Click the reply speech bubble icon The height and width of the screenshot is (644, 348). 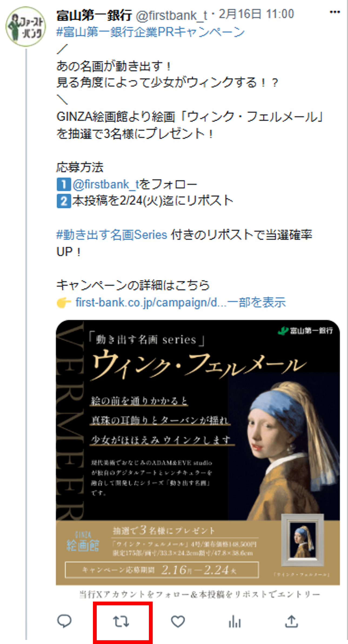pyautogui.click(x=64, y=620)
